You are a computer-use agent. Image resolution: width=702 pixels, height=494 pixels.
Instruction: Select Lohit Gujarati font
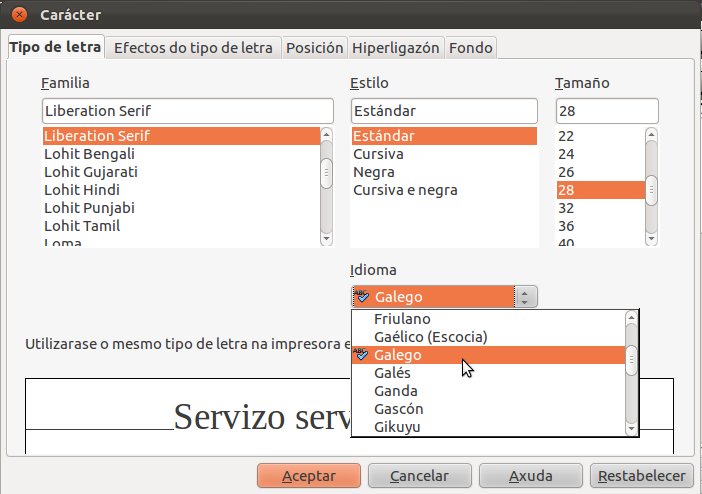(181, 172)
